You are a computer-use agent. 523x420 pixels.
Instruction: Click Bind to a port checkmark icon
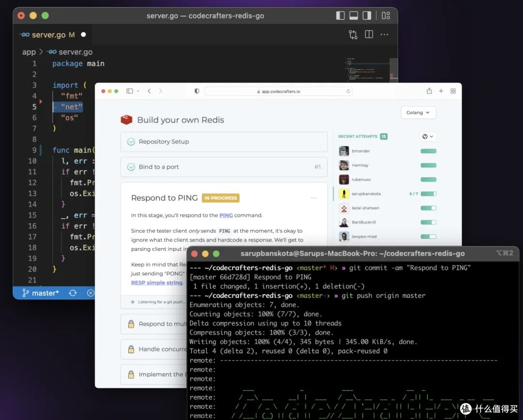(x=131, y=167)
